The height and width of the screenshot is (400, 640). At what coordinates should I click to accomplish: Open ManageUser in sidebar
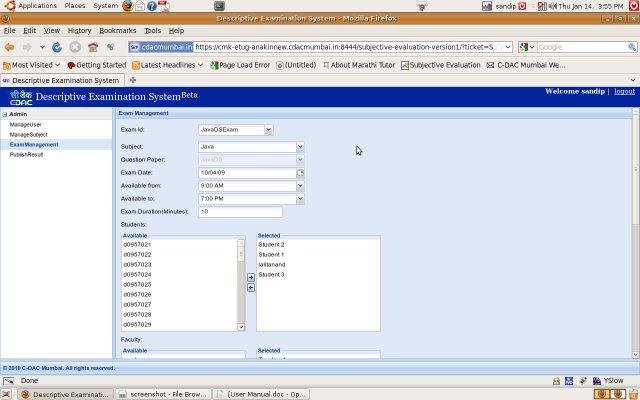pyautogui.click(x=25, y=124)
